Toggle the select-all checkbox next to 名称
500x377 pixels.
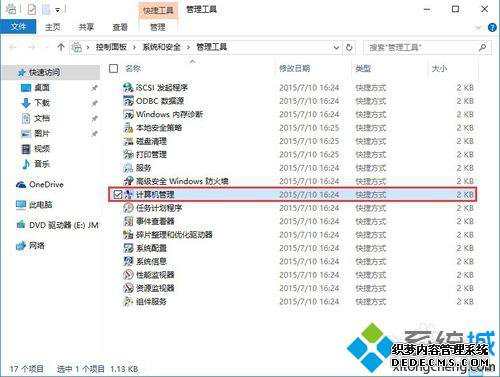pos(114,68)
